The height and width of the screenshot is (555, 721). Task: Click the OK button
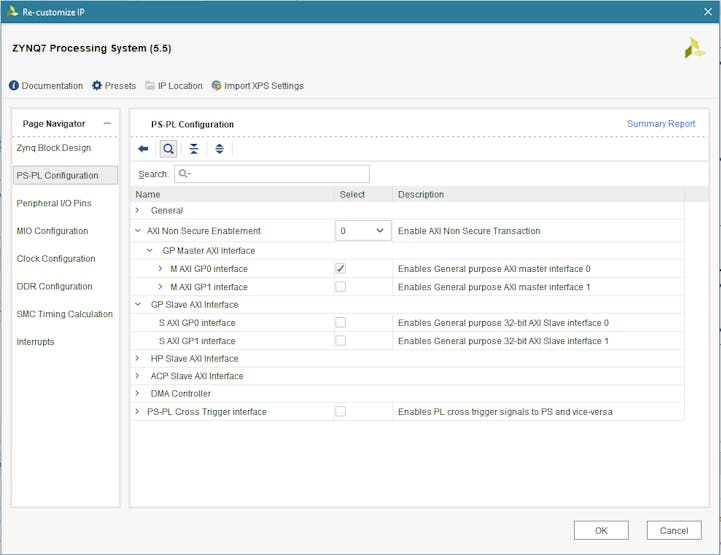point(601,530)
